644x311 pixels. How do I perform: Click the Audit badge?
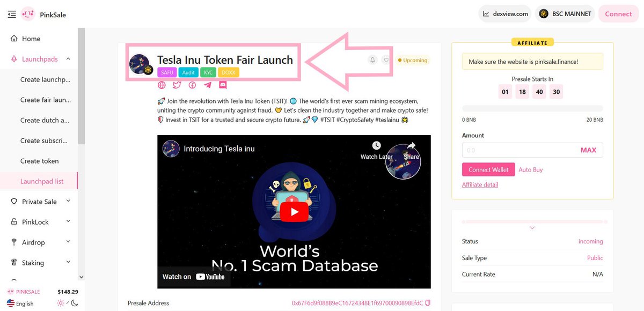click(188, 72)
